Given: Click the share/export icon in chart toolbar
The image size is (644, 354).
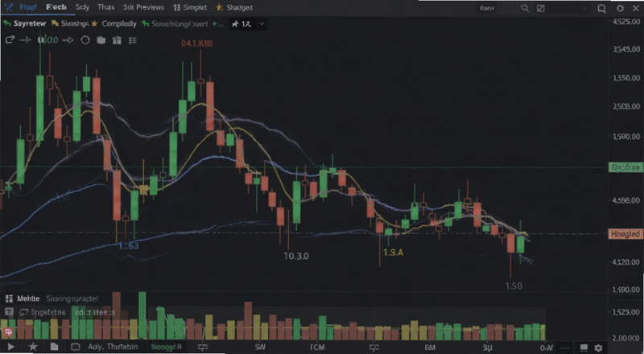Looking at the screenshot, I should (10, 40).
